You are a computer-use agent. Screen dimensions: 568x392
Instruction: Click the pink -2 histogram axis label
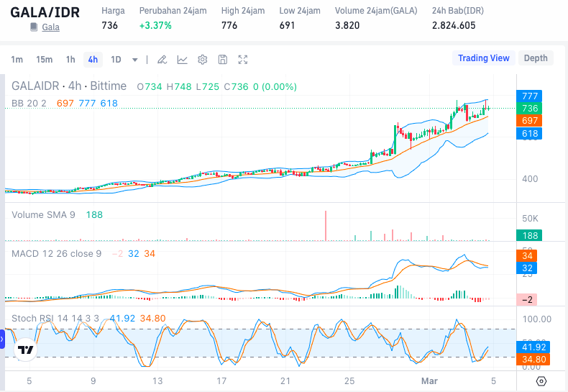[527, 300]
